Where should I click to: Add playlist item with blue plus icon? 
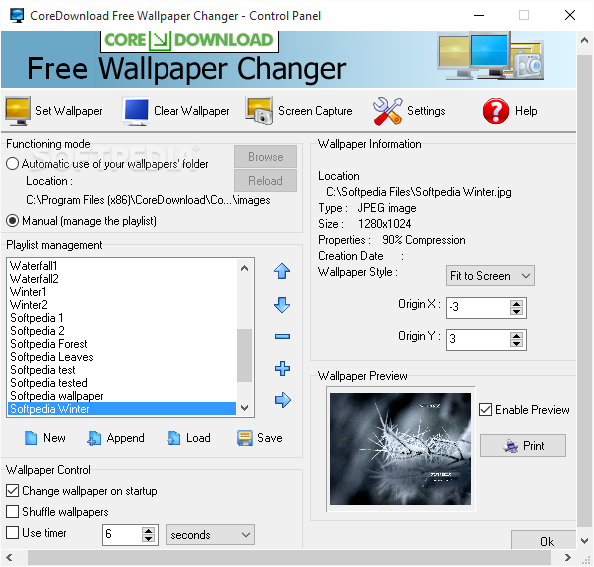tap(282, 368)
